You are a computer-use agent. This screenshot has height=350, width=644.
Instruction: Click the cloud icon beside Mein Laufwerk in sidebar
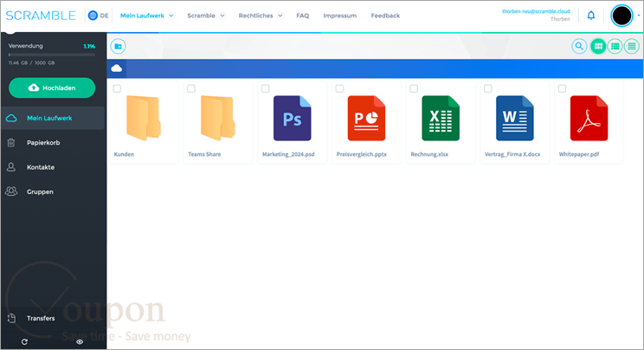point(11,118)
